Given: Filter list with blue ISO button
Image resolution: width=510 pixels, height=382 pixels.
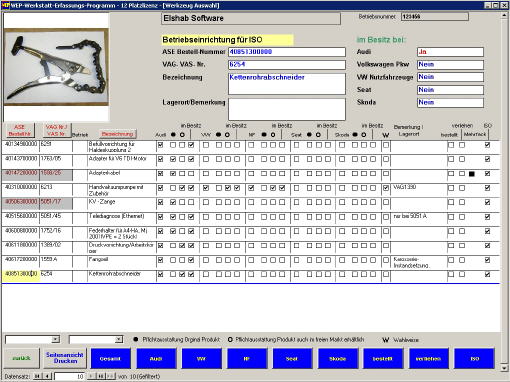Looking at the screenshot, I should (474, 359).
